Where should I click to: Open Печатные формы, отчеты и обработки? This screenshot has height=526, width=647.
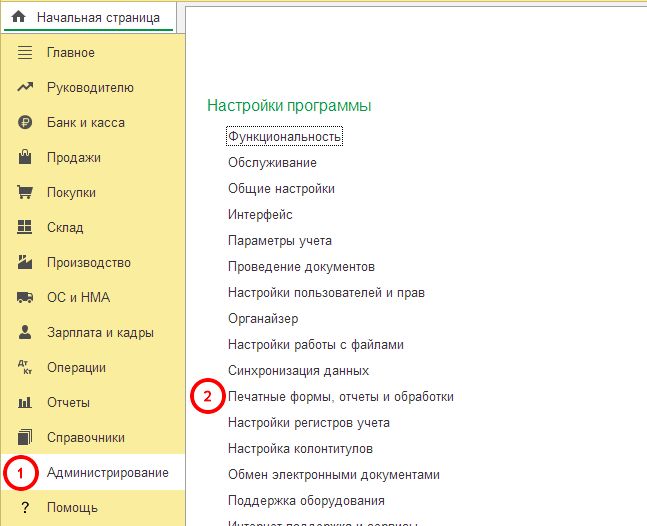click(x=341, y=396)
